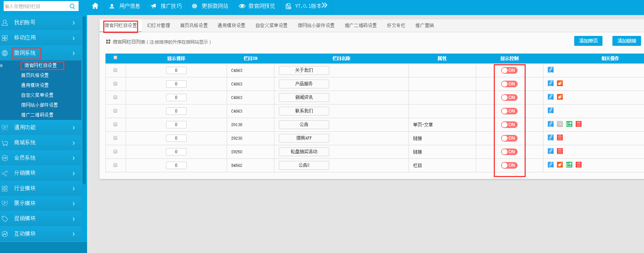The width and height of the screenshot is (644, 253).
Task: Switch to the 幻灯片管理 tab
Action: (158, 25)
